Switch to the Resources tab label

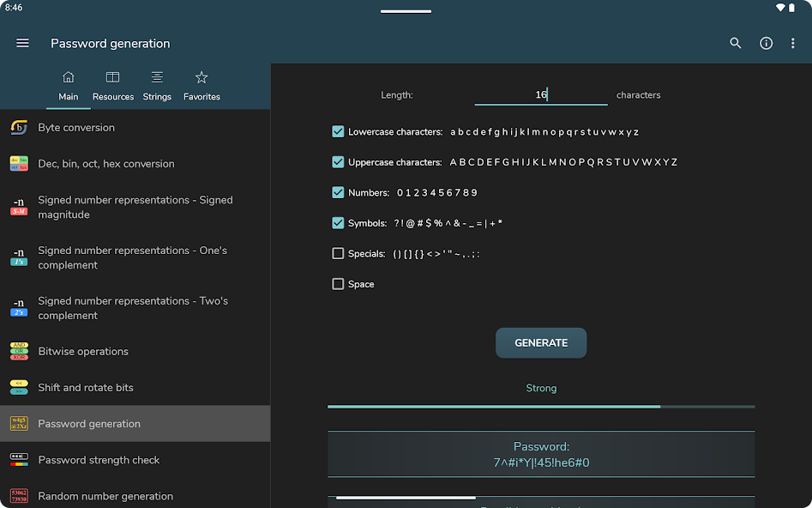113,97
